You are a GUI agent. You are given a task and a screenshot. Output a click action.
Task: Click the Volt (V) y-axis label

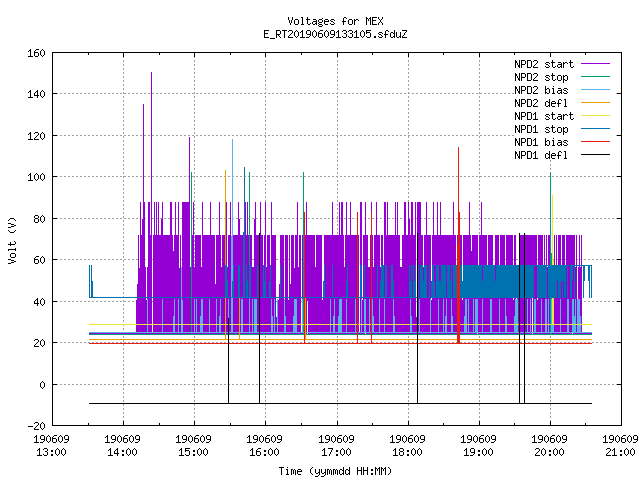(x=13, y=240)
